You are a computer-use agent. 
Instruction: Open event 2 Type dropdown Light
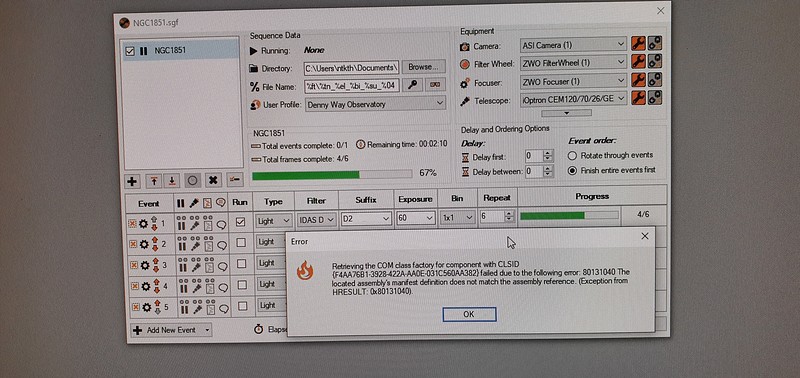click(x=270, y=242)
